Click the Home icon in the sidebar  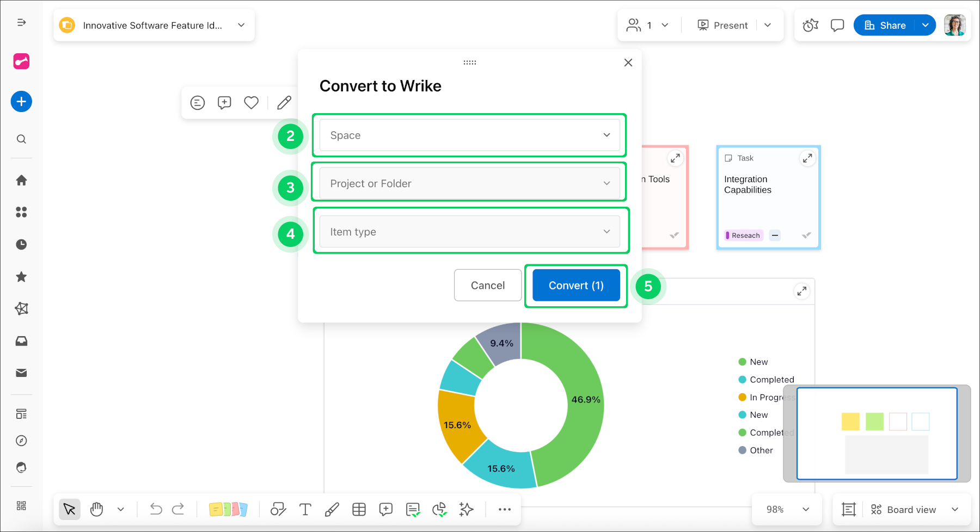point(21,180)
